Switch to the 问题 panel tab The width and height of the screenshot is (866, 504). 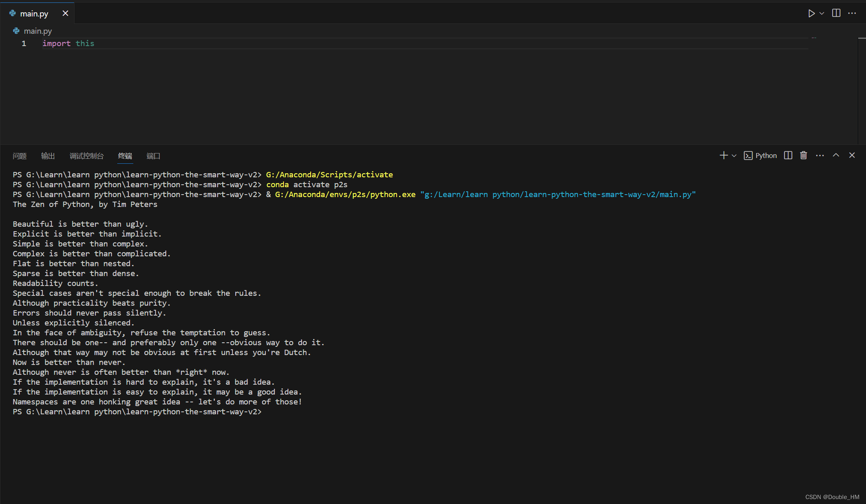(x=19, y=156)
